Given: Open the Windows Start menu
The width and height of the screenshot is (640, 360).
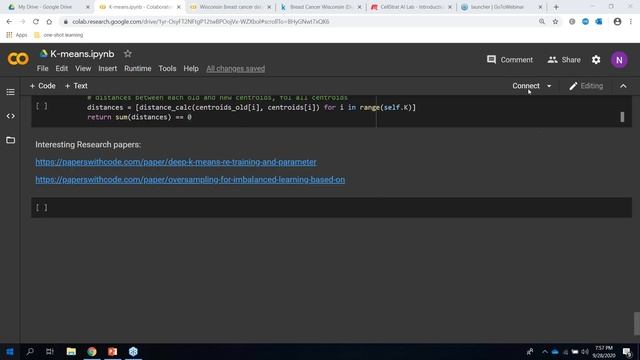Looking at the screenshot, I should click(10, 351).
